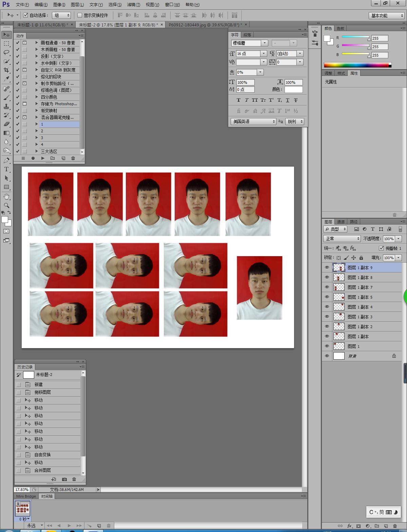This screenshot has width=407, height=532.
Task: Expand the 三大选区 action
Action: pyautogui.click(x=37, y=151)
